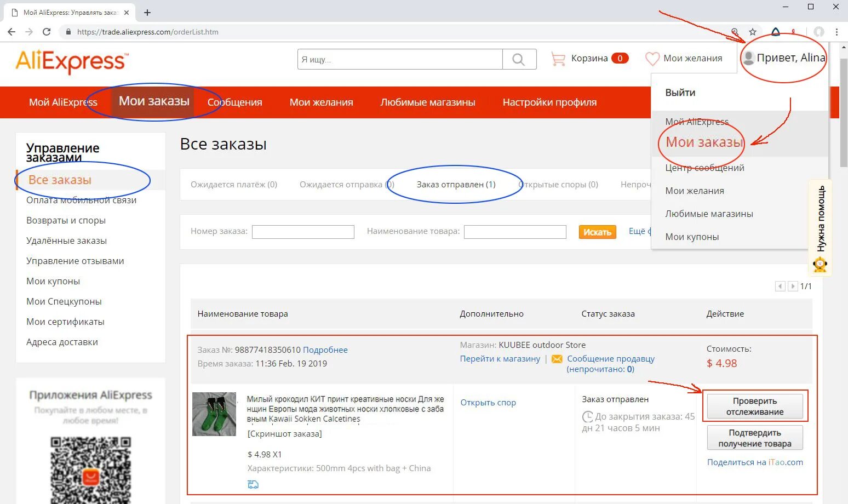
Task: Open Мой AliExpress in red navigation bar
Action: [x=63, y=102]
